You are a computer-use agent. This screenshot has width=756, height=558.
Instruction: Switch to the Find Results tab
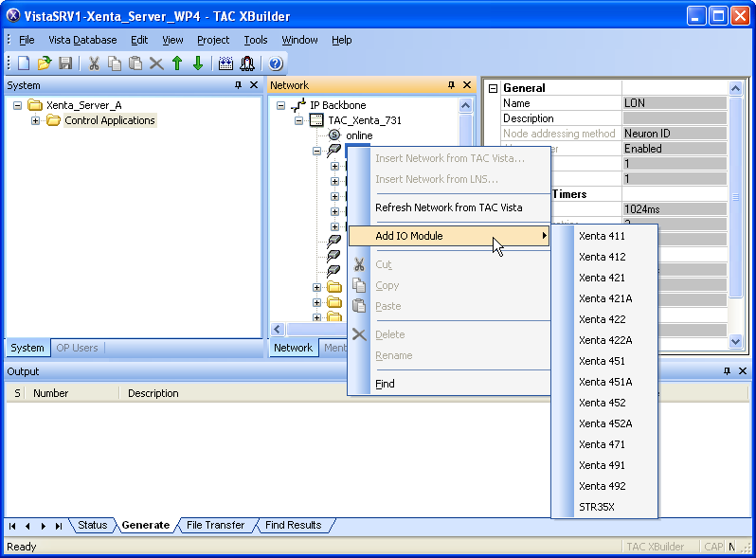tap(293, 525)
